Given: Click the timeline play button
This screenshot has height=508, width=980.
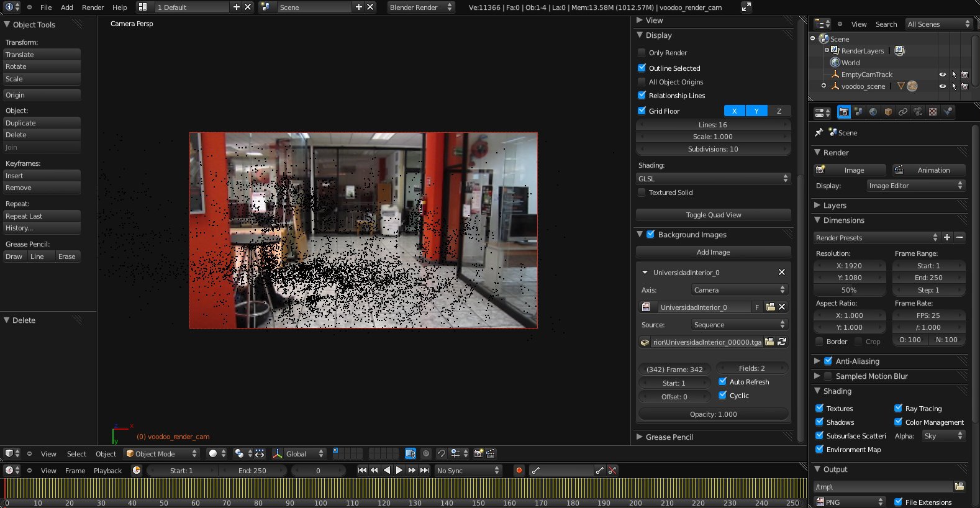Looking at the screenshot, I should pos(399,471).
